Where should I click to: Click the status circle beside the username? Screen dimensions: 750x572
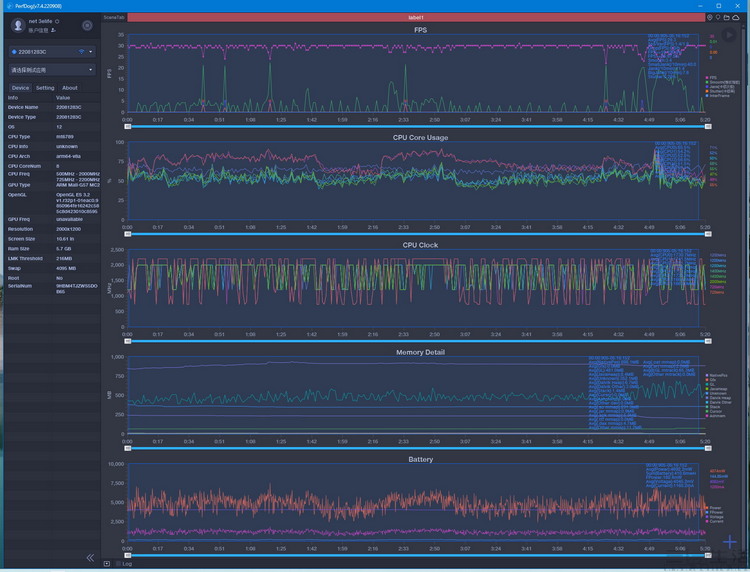pos(57,22)
